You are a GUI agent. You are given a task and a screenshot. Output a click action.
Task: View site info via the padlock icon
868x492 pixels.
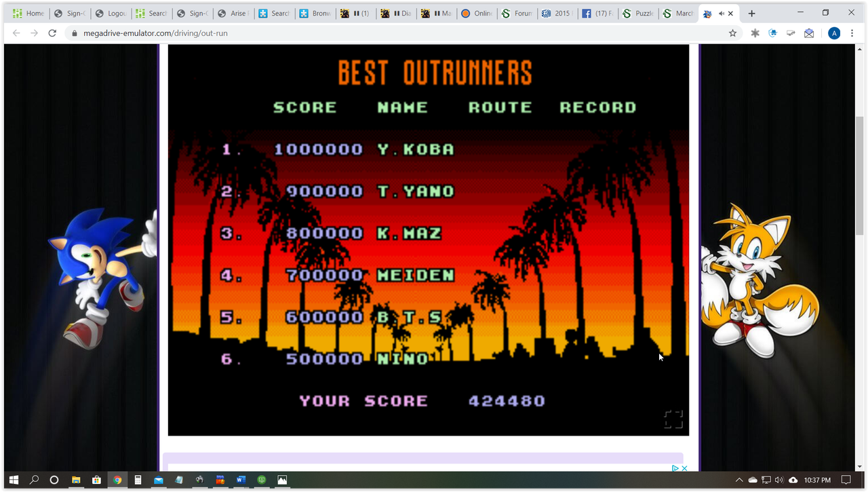[x=75, y=33]
